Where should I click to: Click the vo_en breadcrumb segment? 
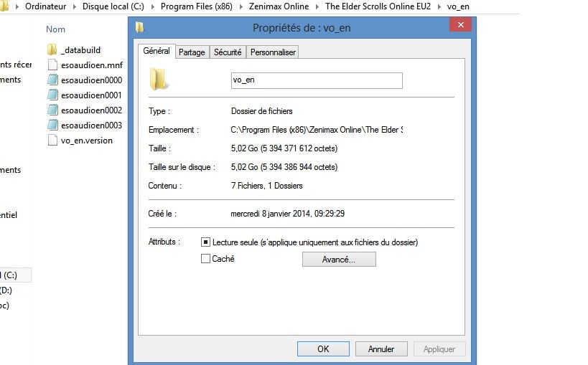coord(458,6)
